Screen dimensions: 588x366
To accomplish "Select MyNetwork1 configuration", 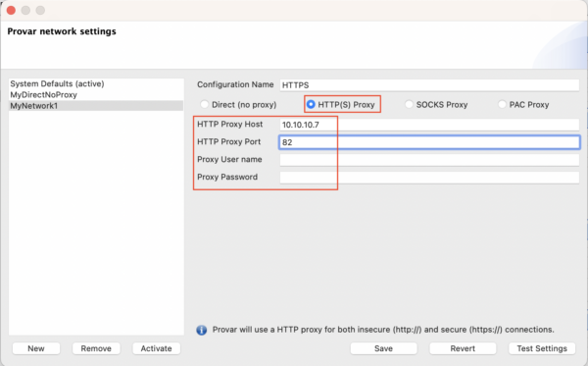I will coord(96,106).
